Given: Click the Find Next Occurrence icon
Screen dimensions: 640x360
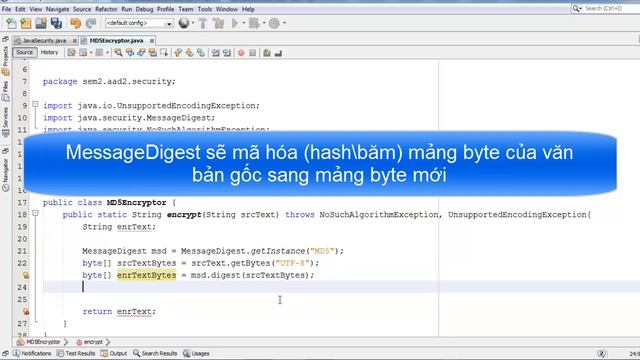Looking at the screenshot, I should coord(141,53).
